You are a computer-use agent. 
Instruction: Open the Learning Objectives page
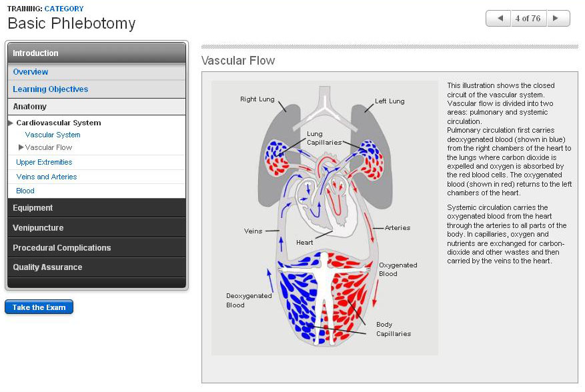(x=51, y=89)
